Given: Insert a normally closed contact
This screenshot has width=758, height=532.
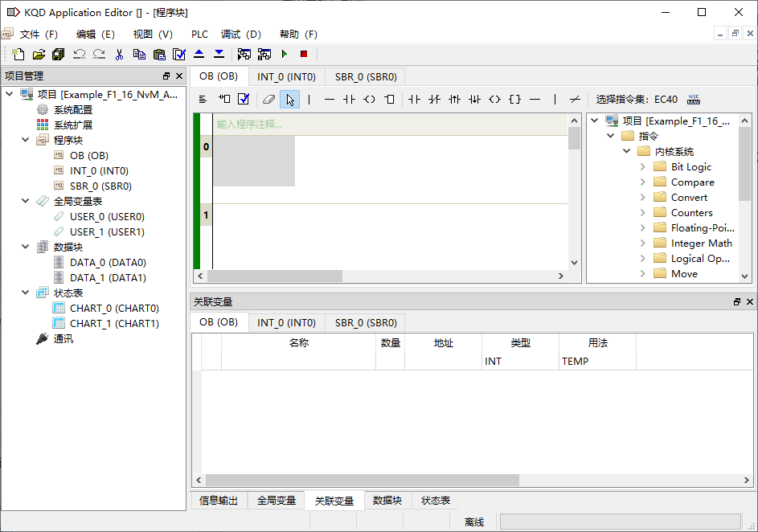Looking at the screenshot, I should click(434, 99).
